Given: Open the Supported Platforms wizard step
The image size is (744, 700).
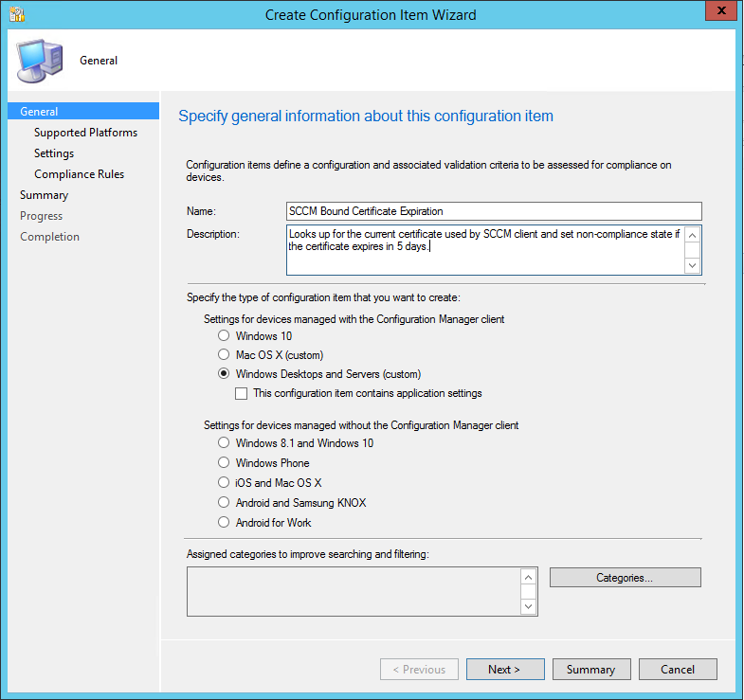Looking at the screenshot, I should pyautogui.click(x=85, y=133).
